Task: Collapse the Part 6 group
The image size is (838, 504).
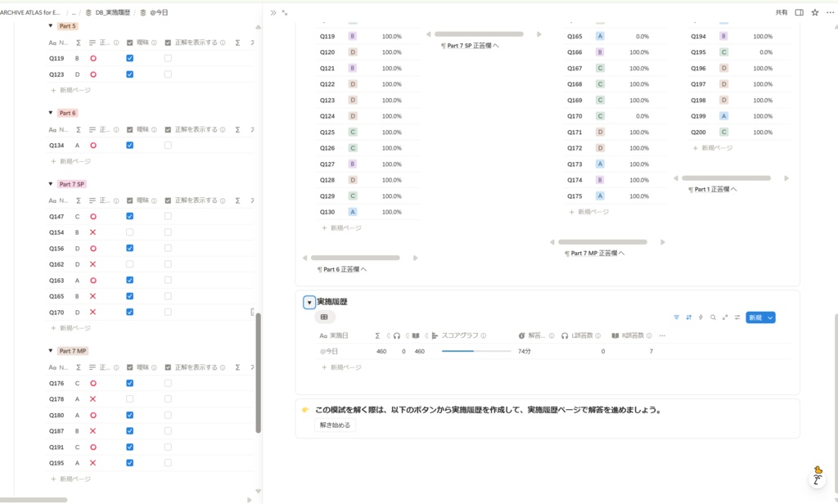Action: pos(51,113)
